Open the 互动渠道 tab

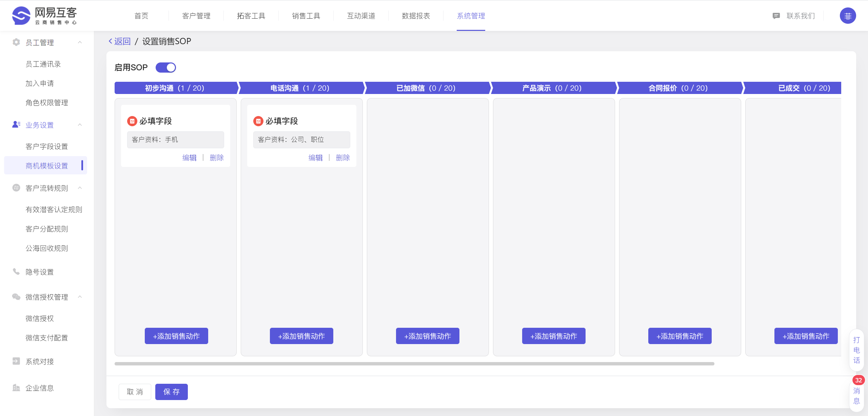[x=361, y=16]
